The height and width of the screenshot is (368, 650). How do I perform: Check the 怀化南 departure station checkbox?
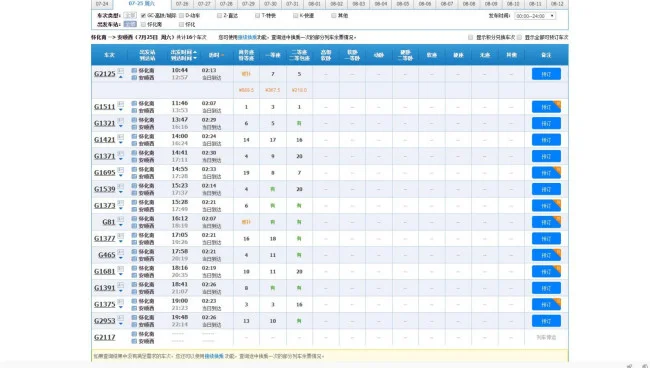click(x=143, y=24)
